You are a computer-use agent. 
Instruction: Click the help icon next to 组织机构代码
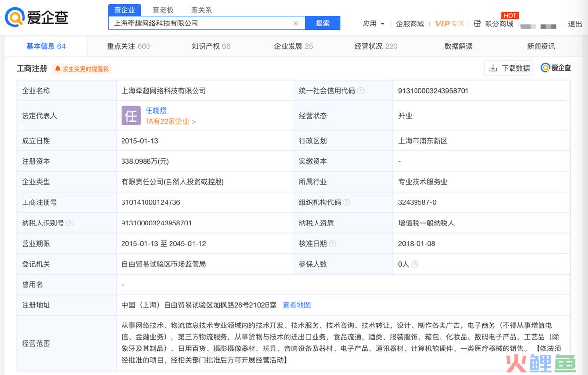pos(346,202)
